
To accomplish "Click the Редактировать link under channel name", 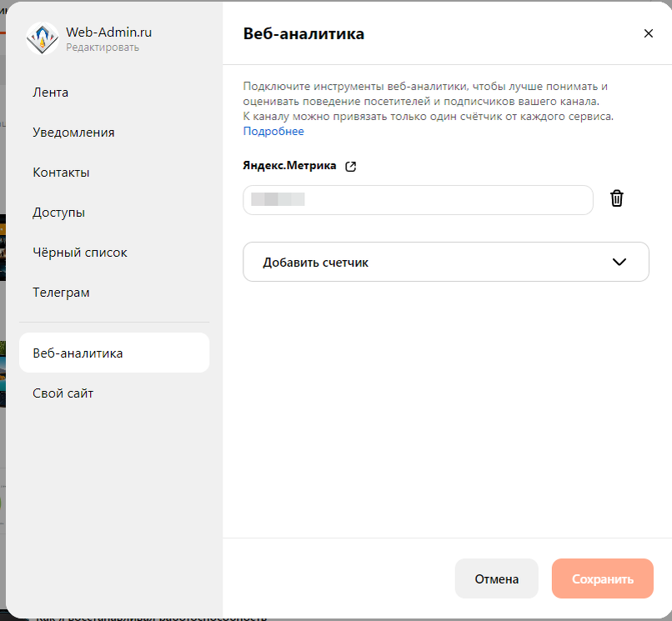I will point(103,48).
